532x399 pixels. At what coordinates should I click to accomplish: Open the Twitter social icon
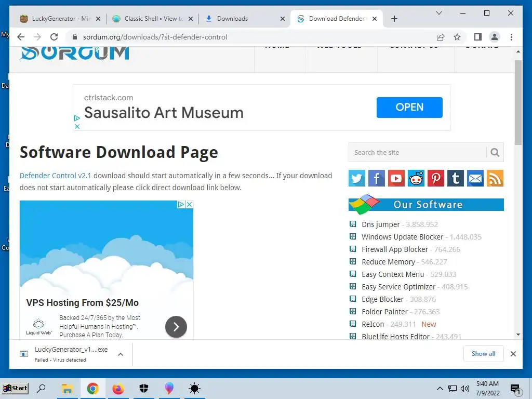click(x=356, y=178)
